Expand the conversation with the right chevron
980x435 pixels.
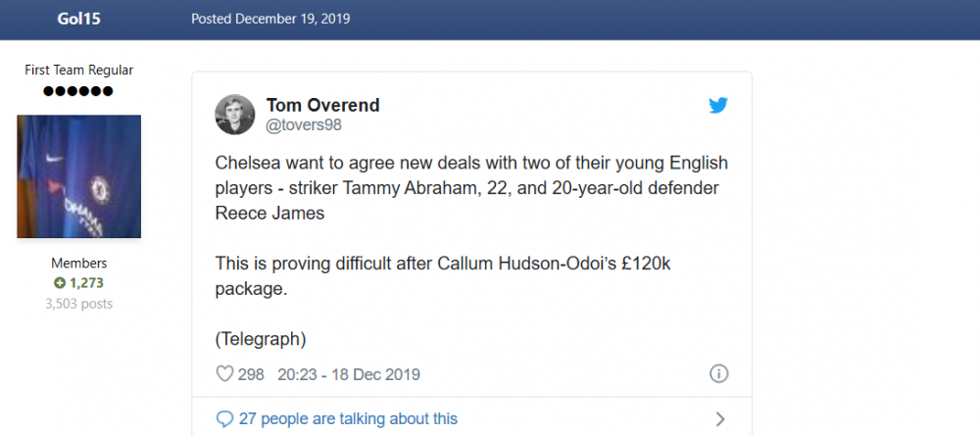[x=720, y=418]
